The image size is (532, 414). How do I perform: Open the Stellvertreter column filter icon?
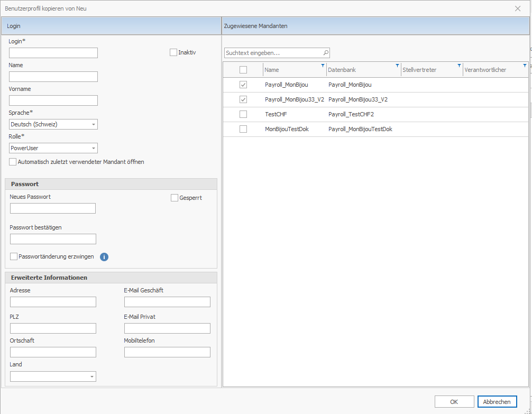click(x=460, y=66)
